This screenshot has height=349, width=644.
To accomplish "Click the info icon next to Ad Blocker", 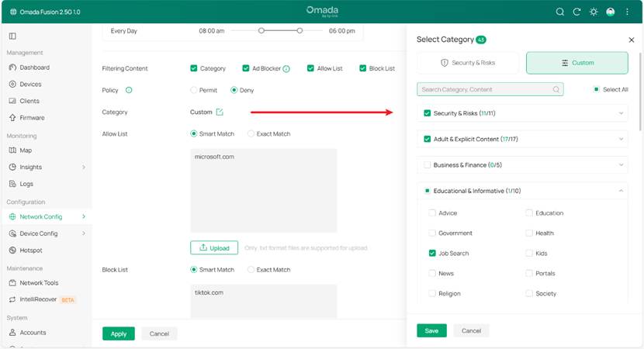I will [286, 69].
